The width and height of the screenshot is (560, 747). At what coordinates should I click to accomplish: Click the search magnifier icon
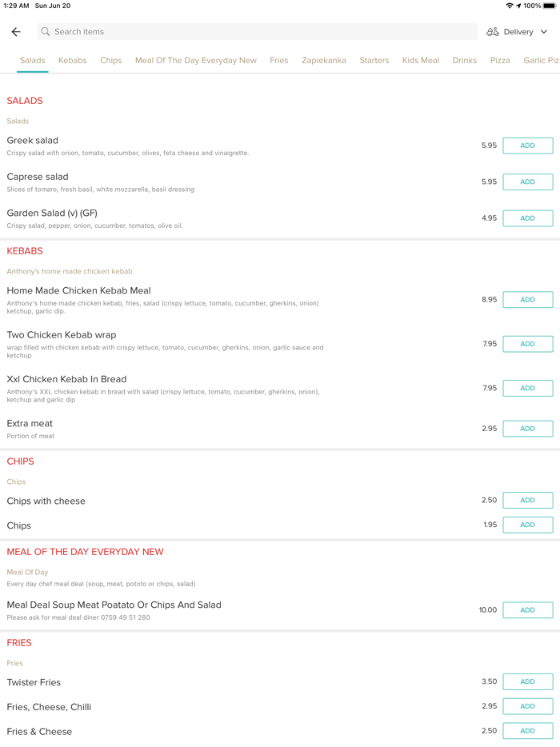pos(46,32)
